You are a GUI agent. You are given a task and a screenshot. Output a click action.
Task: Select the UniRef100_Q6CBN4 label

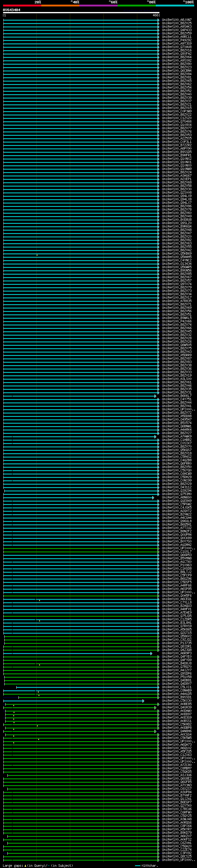tap(177, 71)
